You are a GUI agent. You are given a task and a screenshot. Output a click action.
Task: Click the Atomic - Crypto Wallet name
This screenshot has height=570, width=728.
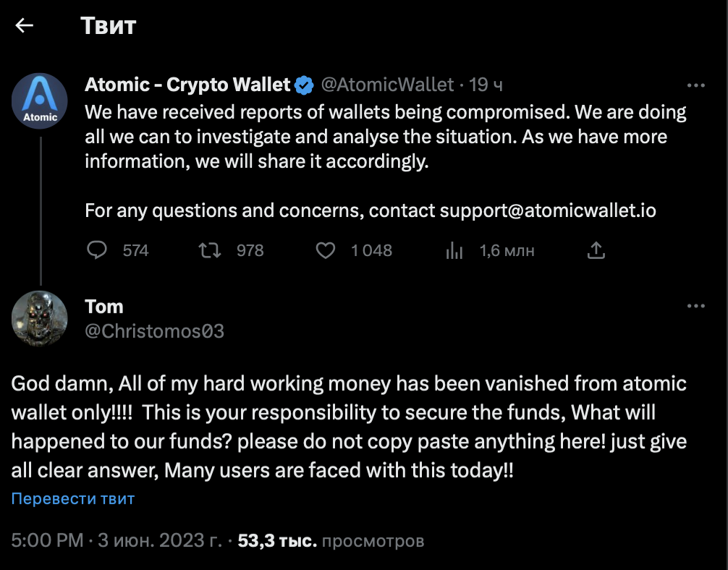187,85
